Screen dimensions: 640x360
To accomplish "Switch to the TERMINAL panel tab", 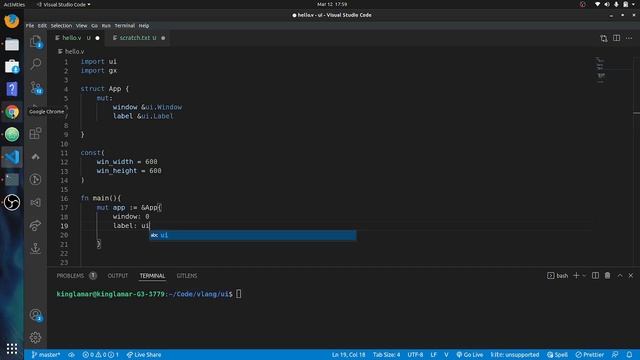I will [x=152, y=276].
